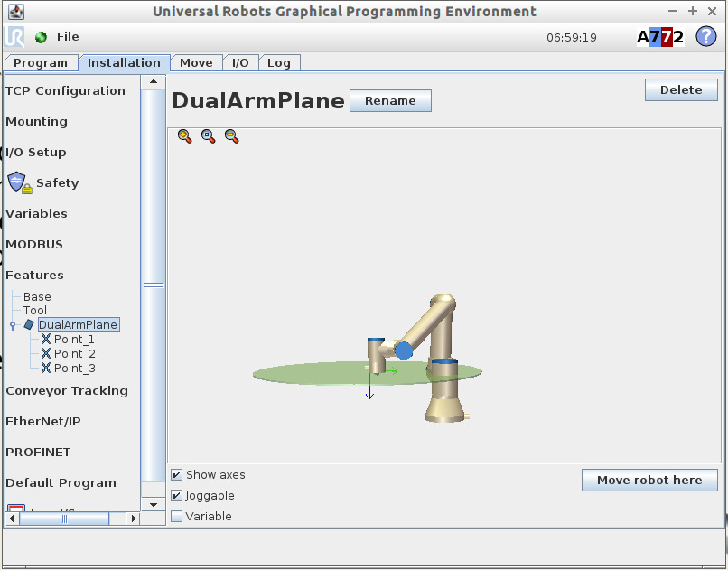Select Point_1 in feature tree

74,340
